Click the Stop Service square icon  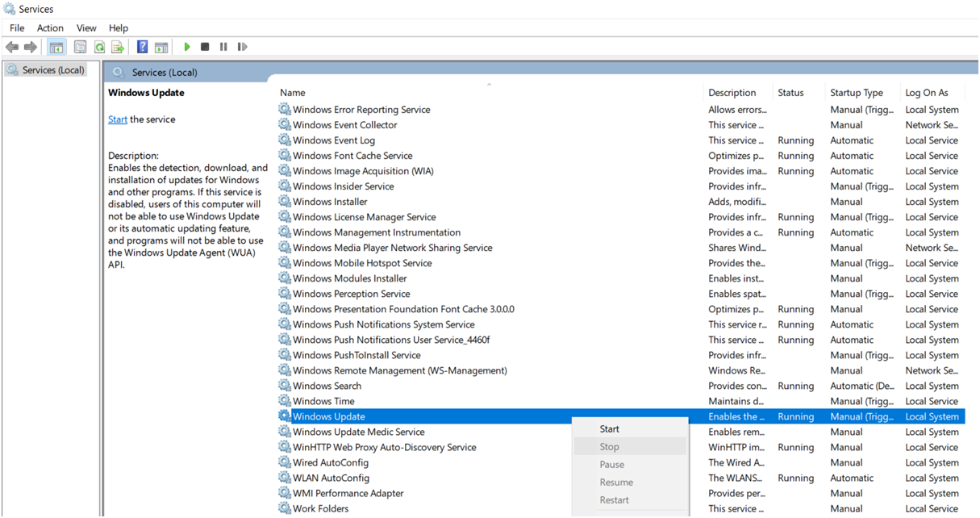(x=205, y=47)
